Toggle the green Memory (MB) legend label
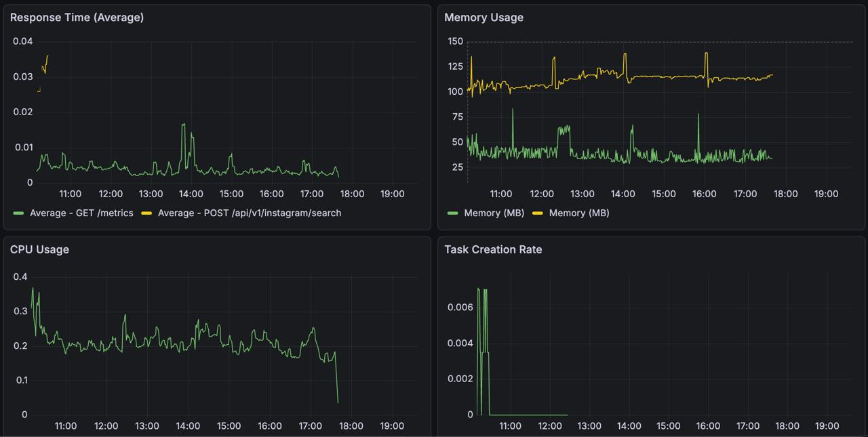 tap(494, 213)
